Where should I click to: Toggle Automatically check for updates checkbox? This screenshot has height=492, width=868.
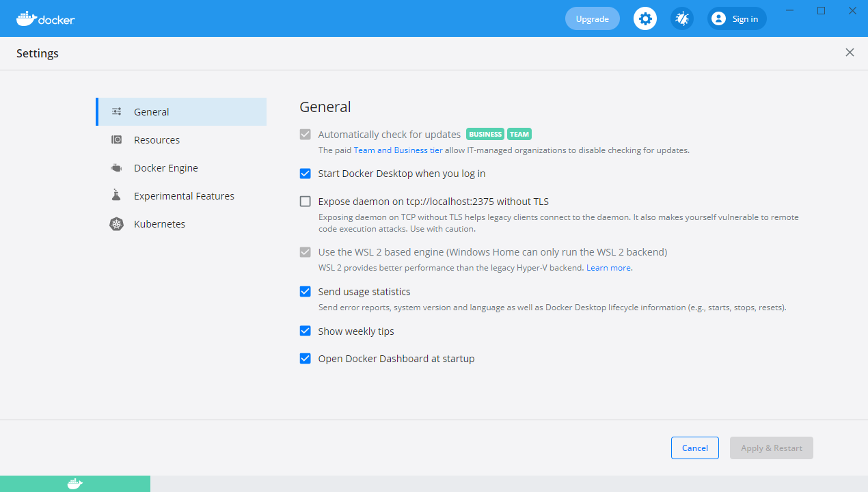pyautogui.click(x=306, y=135)
